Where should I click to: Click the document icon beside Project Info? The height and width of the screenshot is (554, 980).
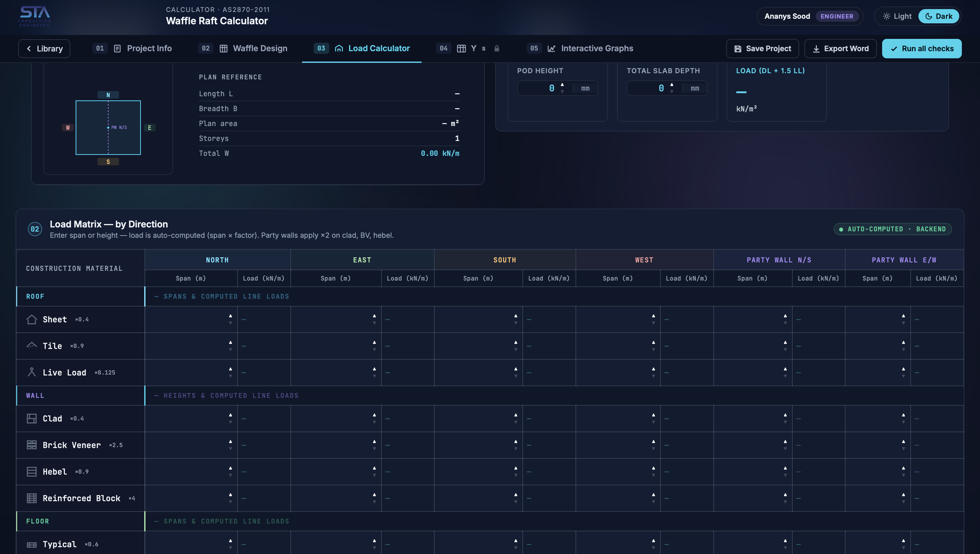click(117, 48)
